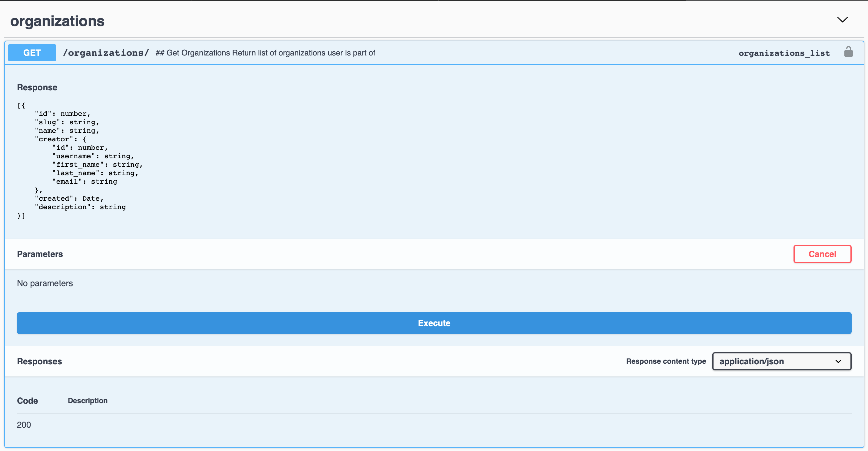Click the blue GET method badge
Viewport: 868px width, 451px height.
point(32,53)
